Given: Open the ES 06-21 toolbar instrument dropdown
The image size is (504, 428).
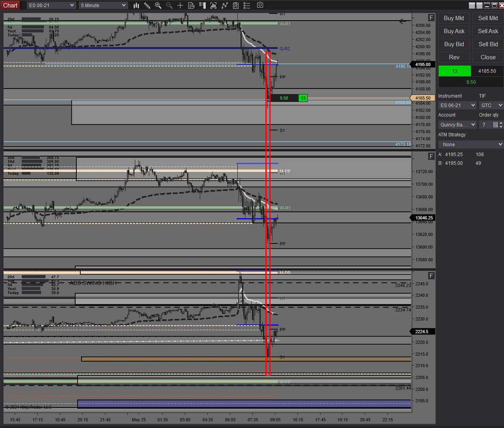Looking at the screenshot, I should click(51, 5).
